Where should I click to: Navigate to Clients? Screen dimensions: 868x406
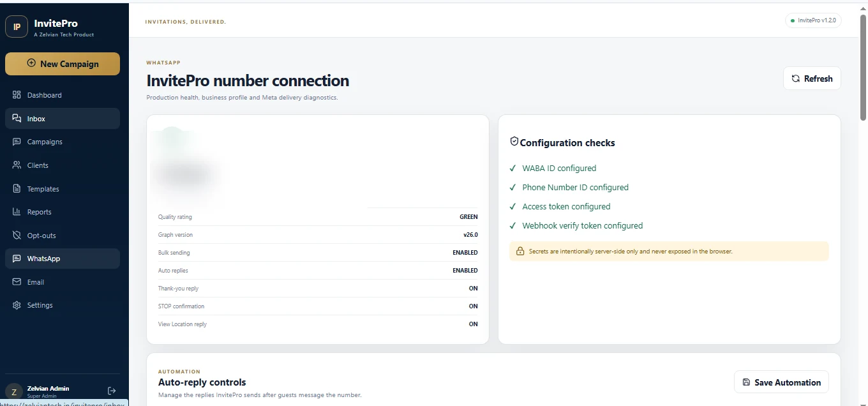[x=63, y=165]
